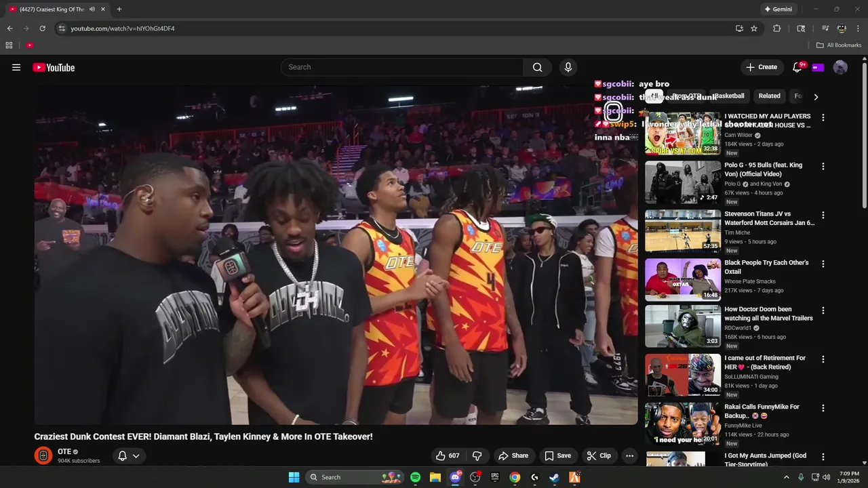This screenshot has width=868, height=488.
Task: Open Discord from the taskbar
Action: [x=455, y=477]
